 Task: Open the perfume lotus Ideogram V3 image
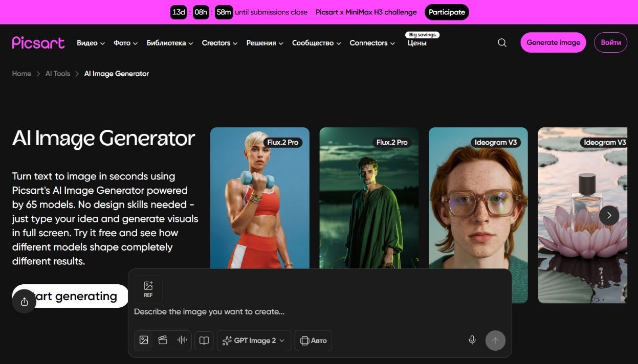click(582, 215)
